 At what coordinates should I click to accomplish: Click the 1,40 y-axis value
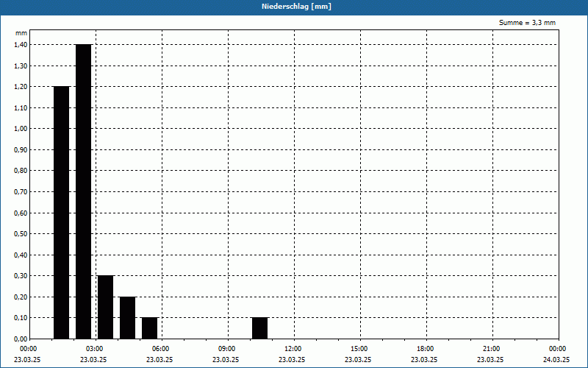[21, 45]
